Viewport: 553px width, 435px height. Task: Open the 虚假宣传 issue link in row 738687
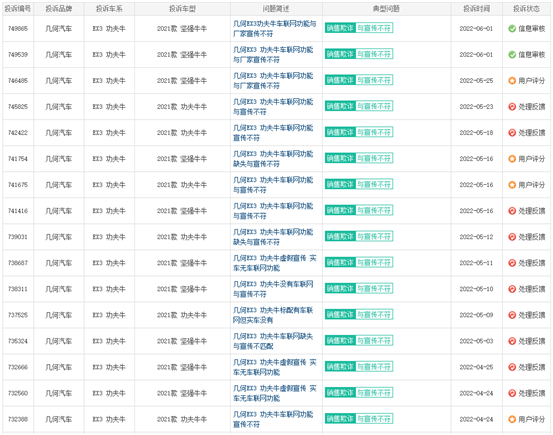[275, 263]
